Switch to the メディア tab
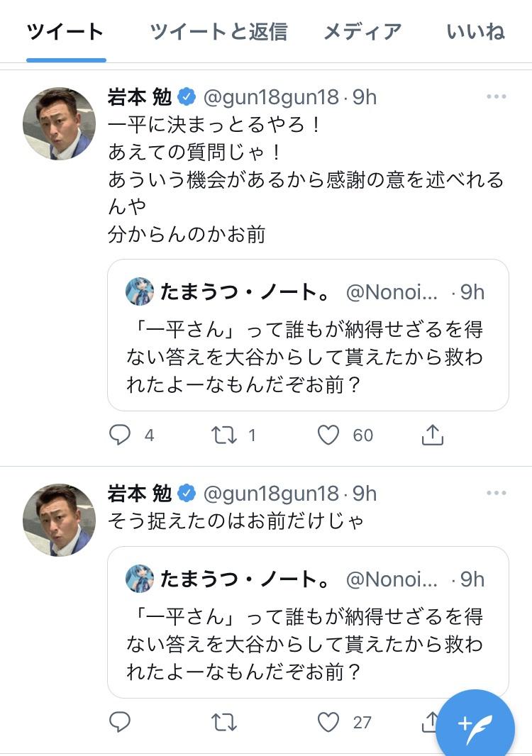This screenshot has height=756, width=532. pos(362,32)
